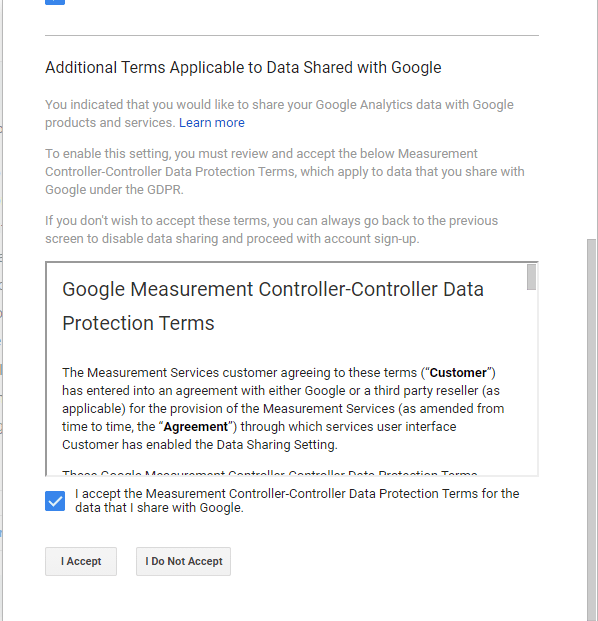
Task: Click the I Accept button
Action: (x=81, y=561)
